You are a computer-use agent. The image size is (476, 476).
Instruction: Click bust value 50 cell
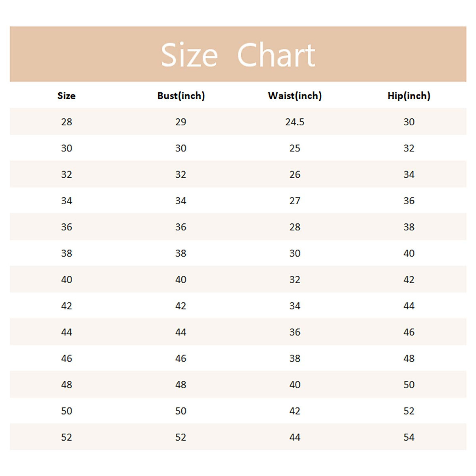tap(181, 411)
